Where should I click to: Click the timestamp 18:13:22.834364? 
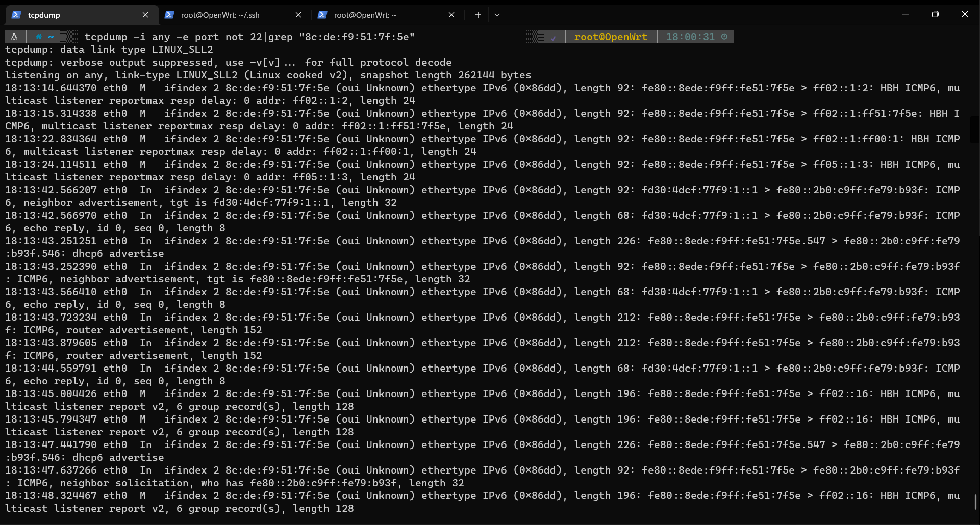coord(51,139)
